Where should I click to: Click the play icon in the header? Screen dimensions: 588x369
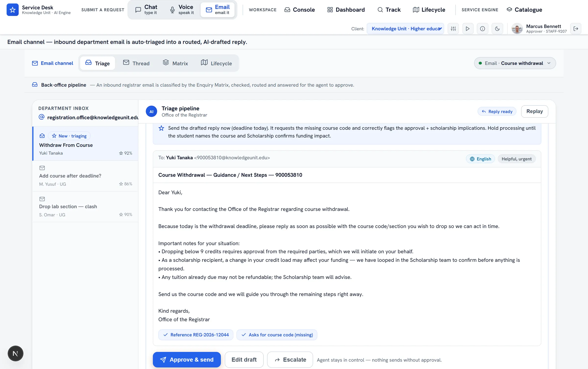click(468, 29)
